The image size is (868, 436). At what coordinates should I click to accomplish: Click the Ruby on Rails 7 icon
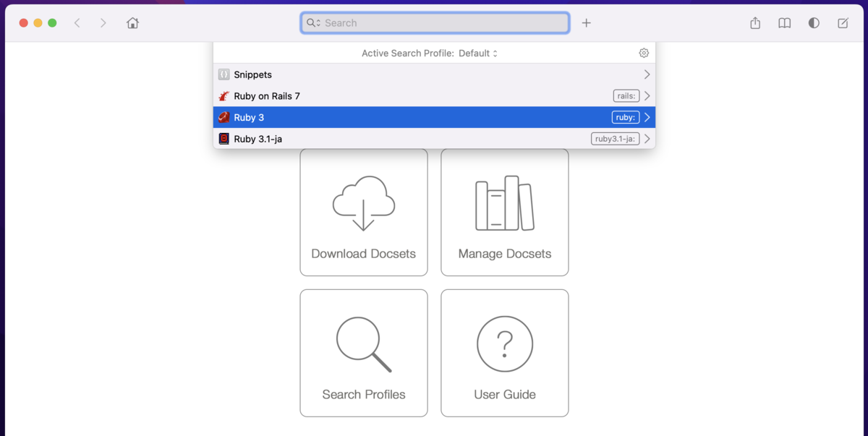click(x=224, y=96)
